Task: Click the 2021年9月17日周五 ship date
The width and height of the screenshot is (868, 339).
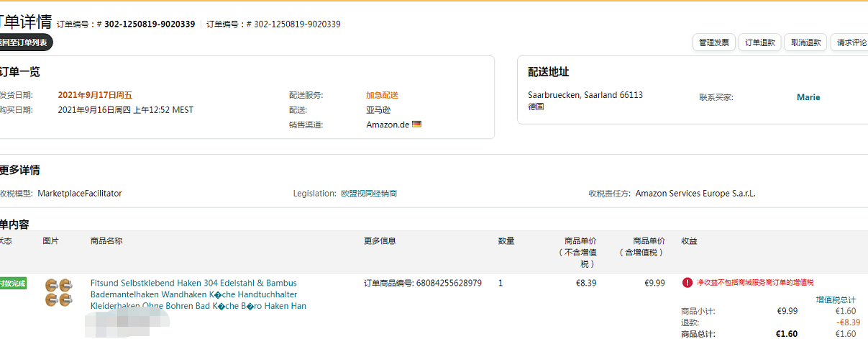Action: pyautogui.click(x=95, y=95)
